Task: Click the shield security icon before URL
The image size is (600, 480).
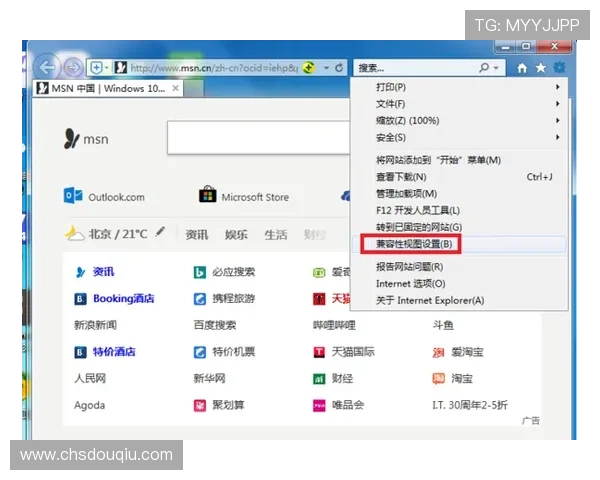Action: click(x=96, y=68)
